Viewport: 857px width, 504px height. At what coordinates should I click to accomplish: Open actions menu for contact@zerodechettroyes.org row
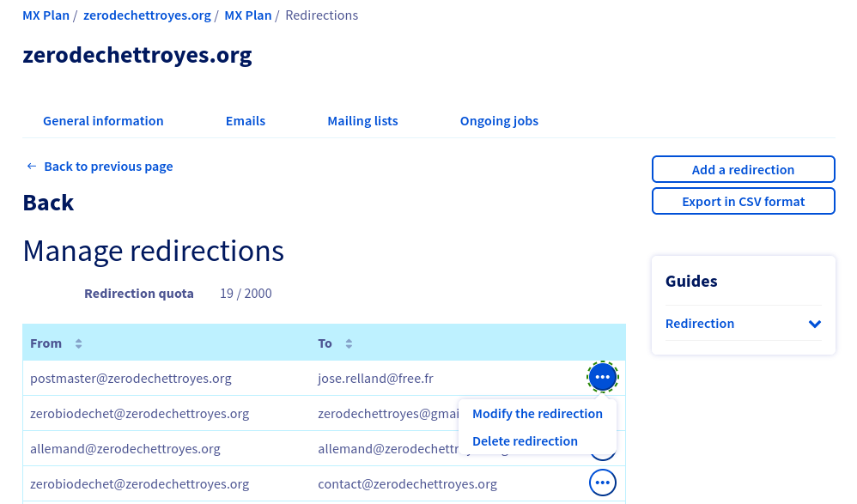(602, 483)
